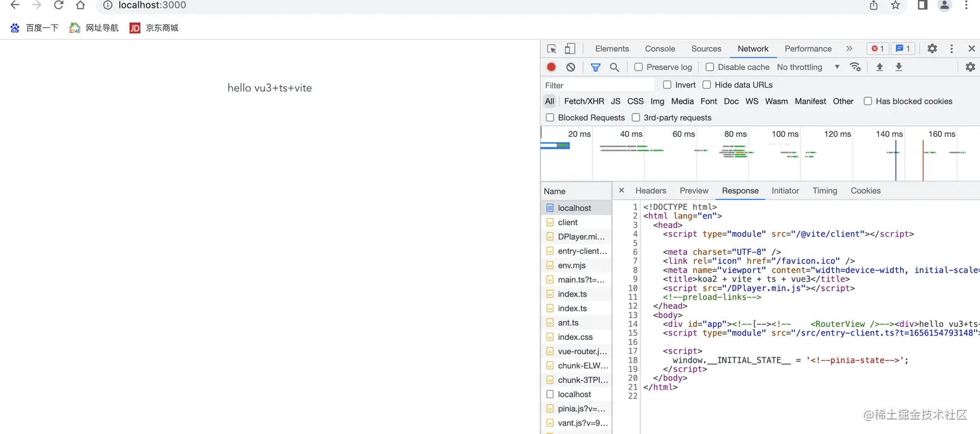This screenshot has width=980, height=434.
Task: Close the request details pane
Action: point(622,191)
